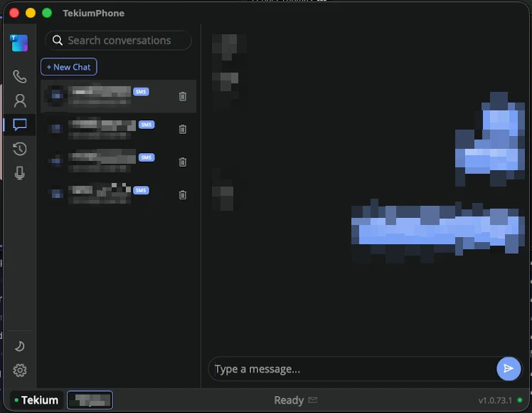Screen dimensions: 532x413
Task: Select the Messages chat bubble icon
Action: [20, 125]
